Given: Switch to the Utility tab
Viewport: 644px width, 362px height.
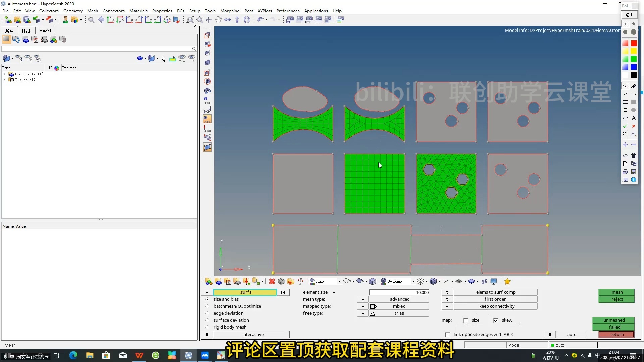Looking at the screenshot, I should click(x=9, y=31).
